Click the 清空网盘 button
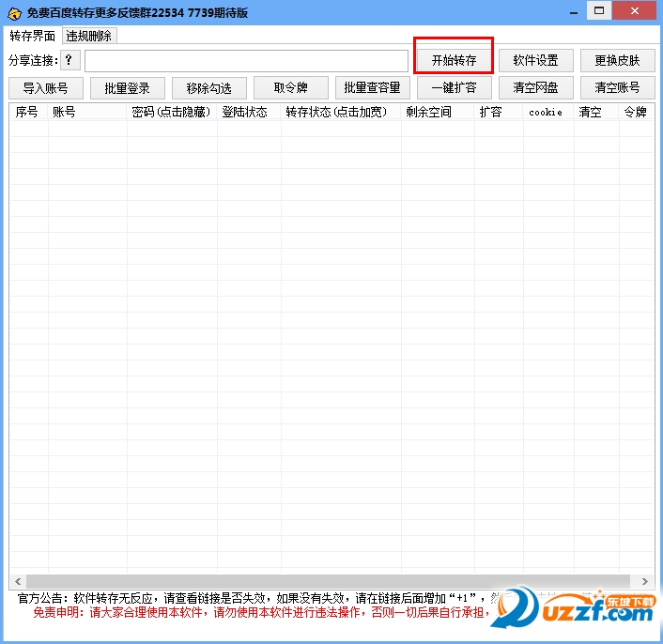This screenshot has height=644, width=663. tap(535, 88)
